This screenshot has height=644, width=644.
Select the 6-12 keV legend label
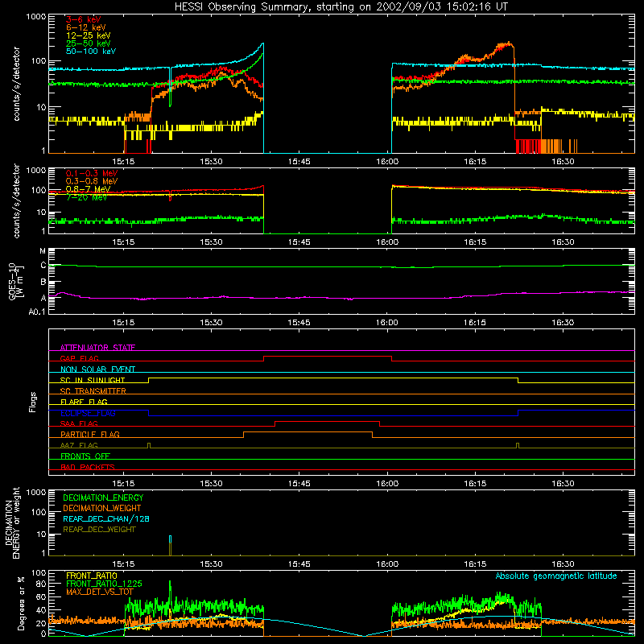point(86,27)
